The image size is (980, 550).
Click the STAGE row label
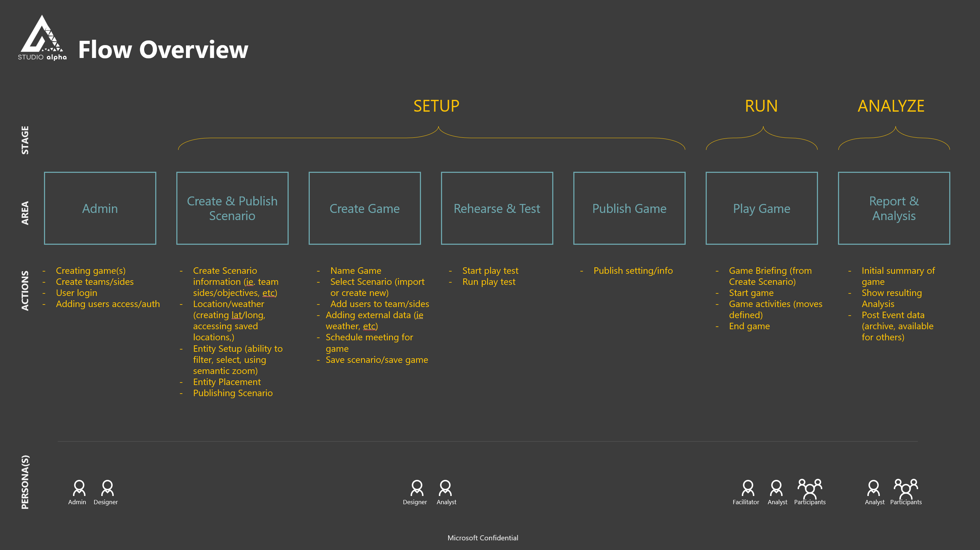coord(25,140)
